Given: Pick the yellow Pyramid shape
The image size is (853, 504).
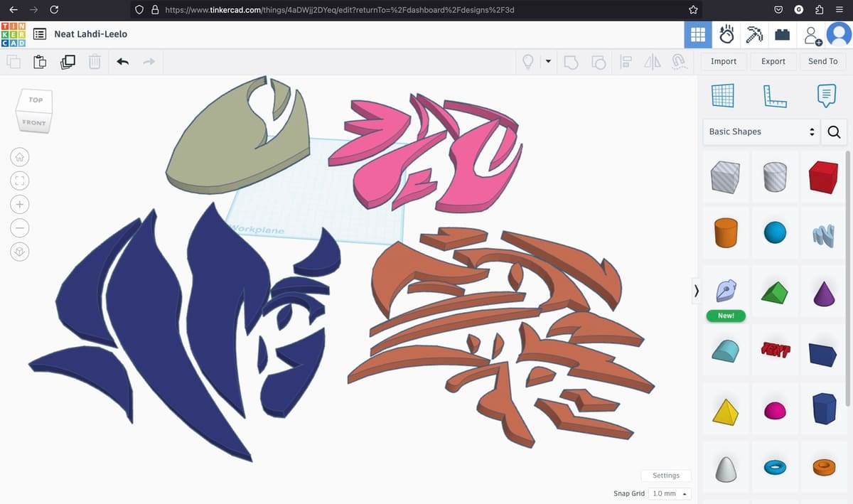Looking at the screenshot, I should (x=725, y=410).
